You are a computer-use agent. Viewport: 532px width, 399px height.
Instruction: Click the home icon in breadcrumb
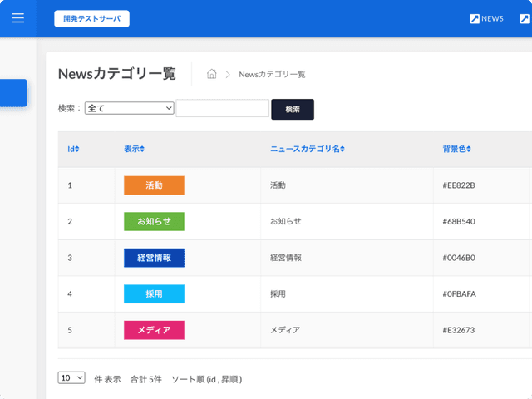[212, 74]
